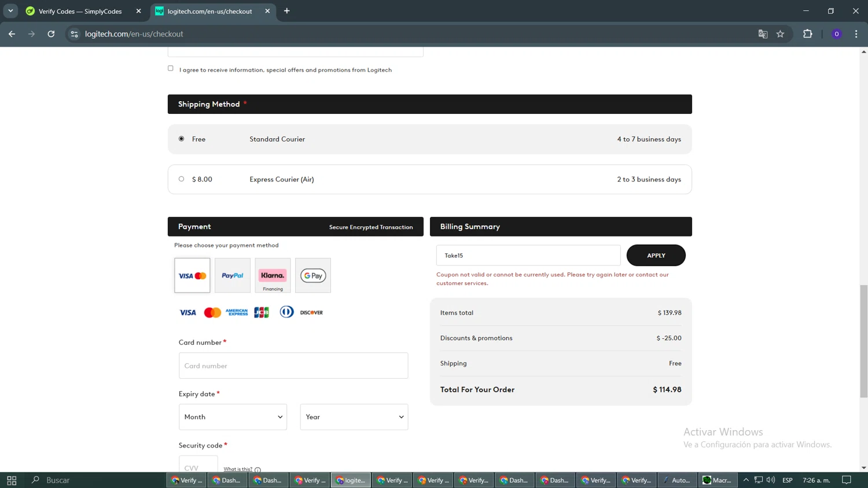The image size is (868, 488).
Task: Choose PayPal as payment method
Action: pyautogui.click(x=233, y=275)
